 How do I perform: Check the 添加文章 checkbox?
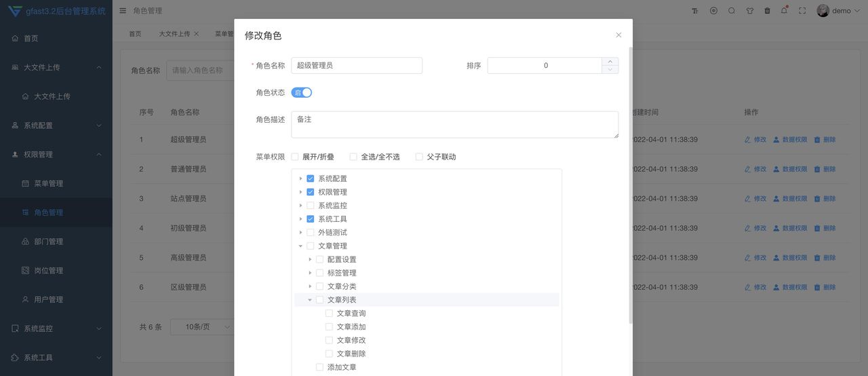point(320,367)
